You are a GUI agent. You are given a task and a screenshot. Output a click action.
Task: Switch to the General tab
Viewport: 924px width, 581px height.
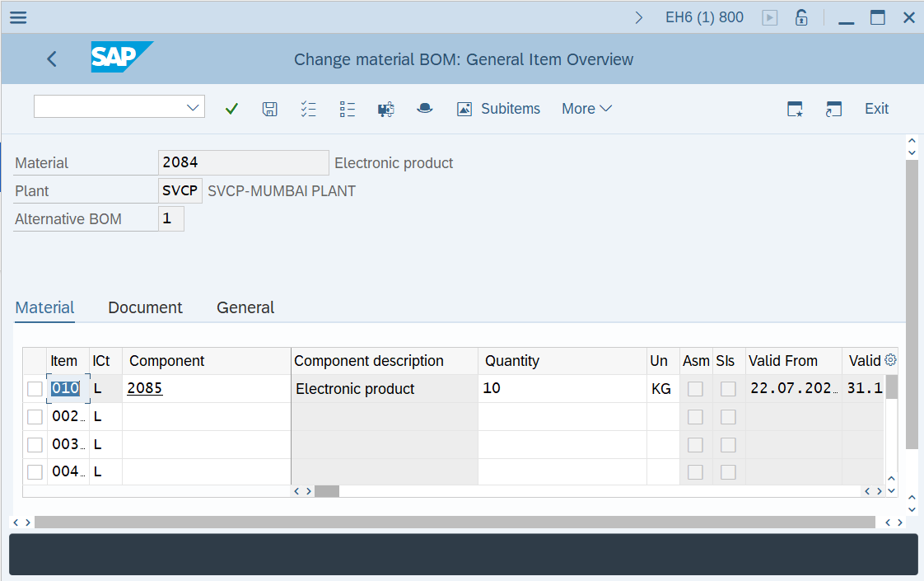pos(245,307)
